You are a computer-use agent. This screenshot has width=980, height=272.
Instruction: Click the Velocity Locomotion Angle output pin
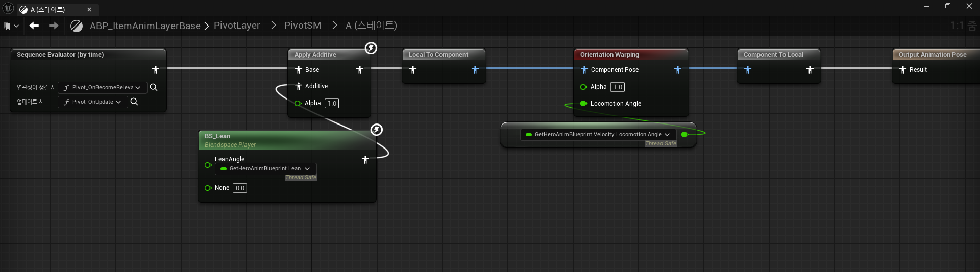point(685,134)
